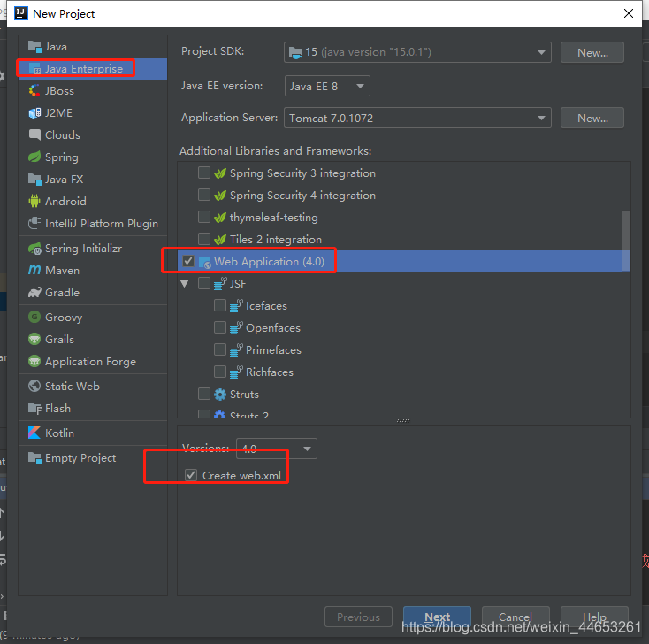
Task: Tick the Tiles 2 integration checkbox
Action: 204,239
